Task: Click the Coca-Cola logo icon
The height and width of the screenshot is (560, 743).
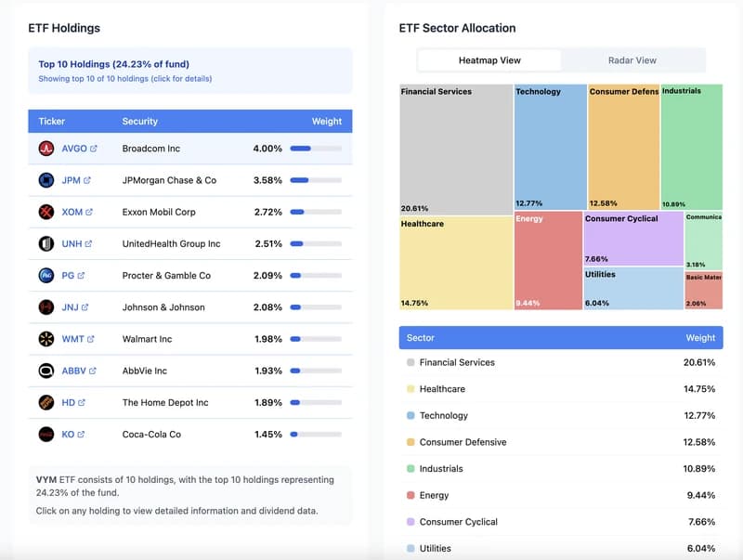Action: tap(46, 434)
